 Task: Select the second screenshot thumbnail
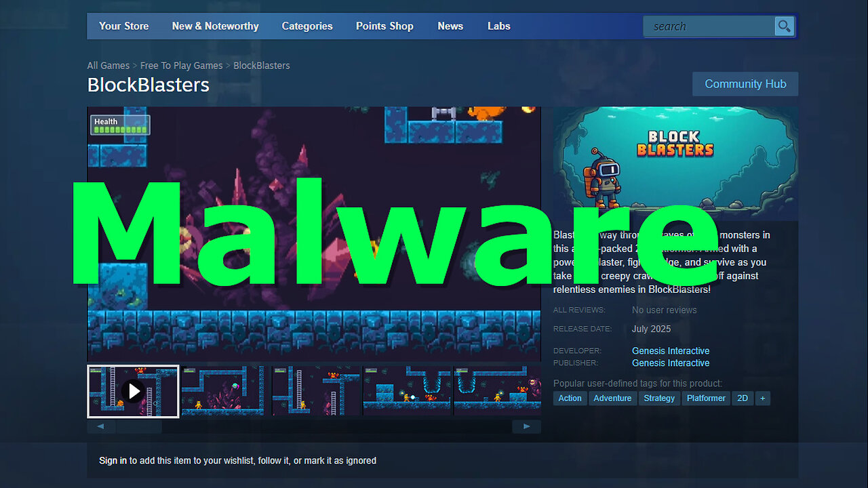click(224, 391)
